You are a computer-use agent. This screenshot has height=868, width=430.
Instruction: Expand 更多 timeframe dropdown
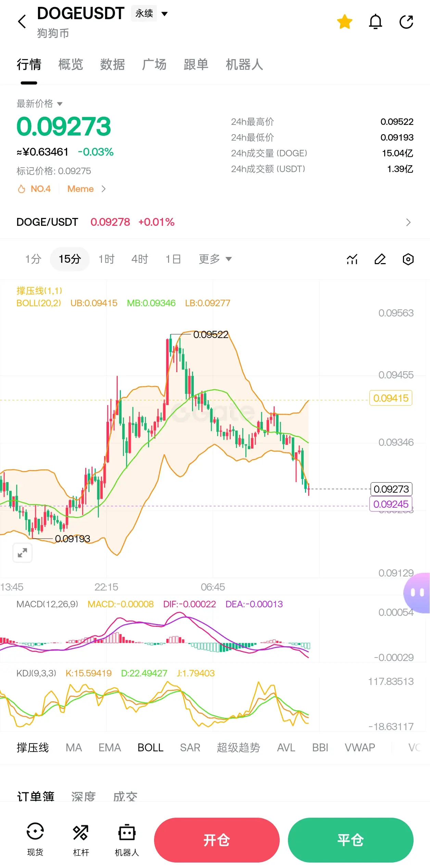click(x=215, y=259)
